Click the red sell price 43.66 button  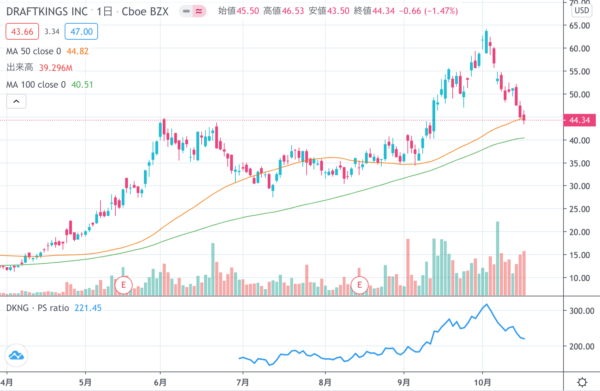[x=22, y=32]
